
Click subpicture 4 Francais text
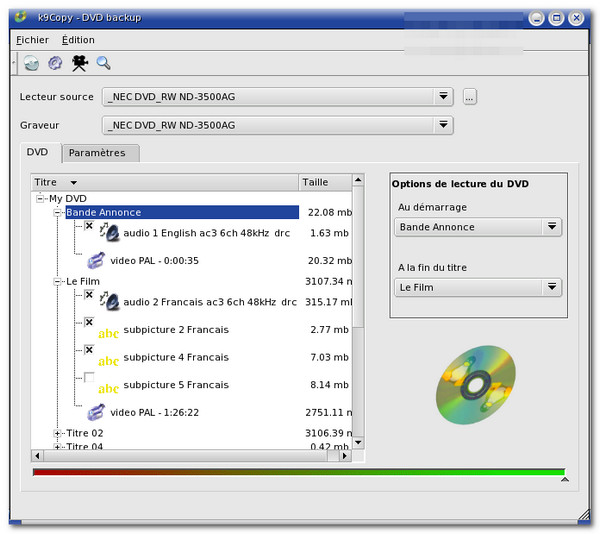tap(176, 357)
